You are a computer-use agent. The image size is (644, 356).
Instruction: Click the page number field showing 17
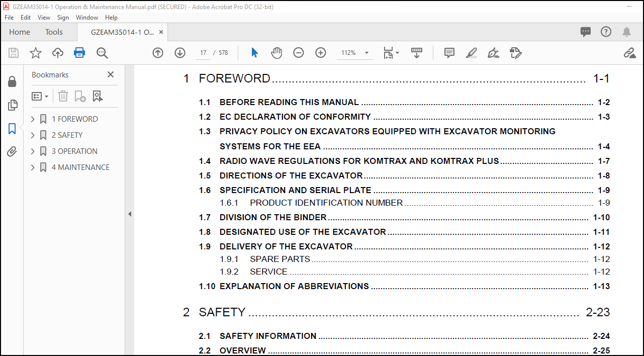pos(203,53)
